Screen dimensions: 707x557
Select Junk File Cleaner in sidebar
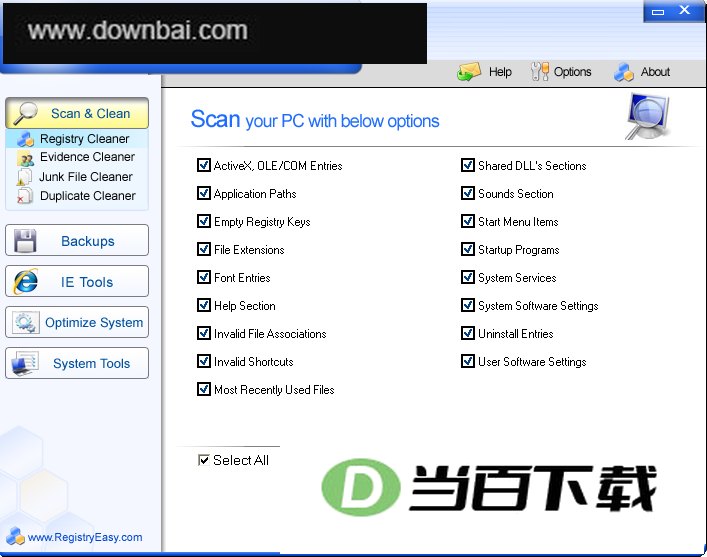coord(77,177)
